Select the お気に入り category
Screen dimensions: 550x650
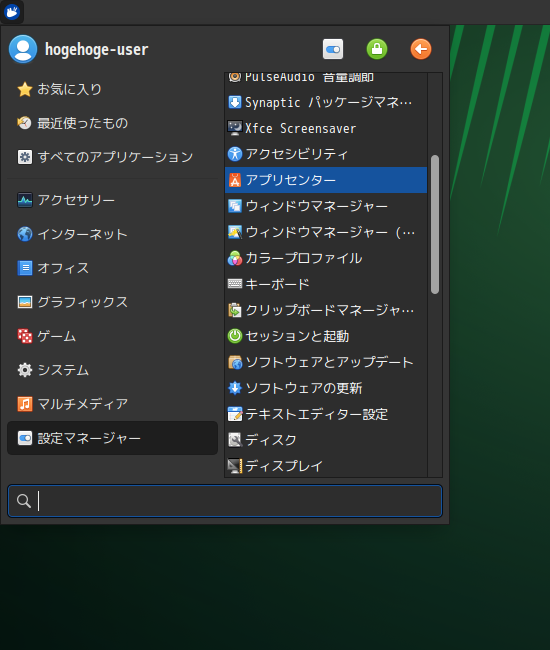112,89
